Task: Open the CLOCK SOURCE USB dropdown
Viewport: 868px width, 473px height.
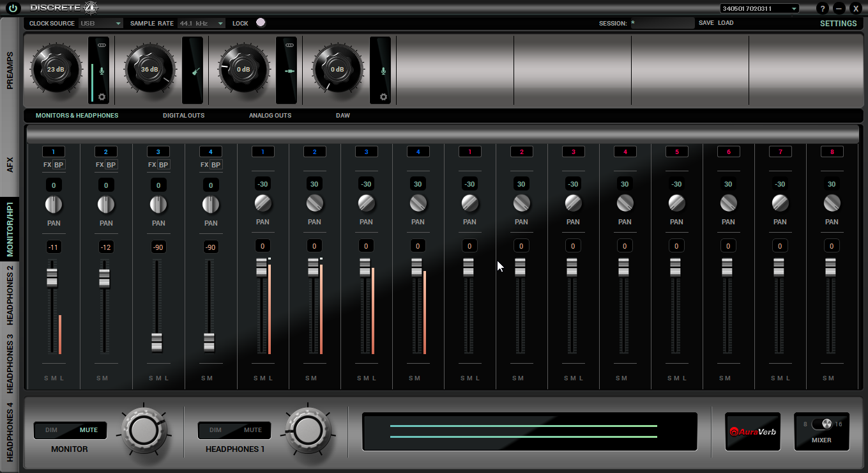Action: (x=100, y=23)
